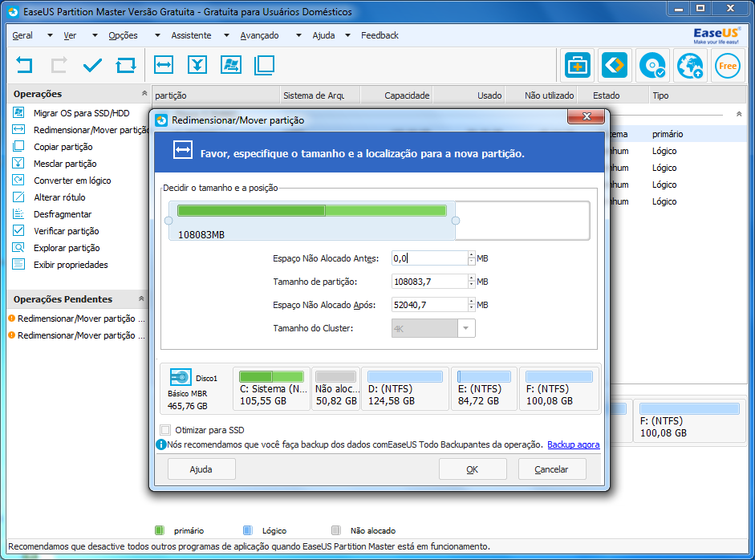Enable Otimizar para SSD checkbox

click(165, 430)
